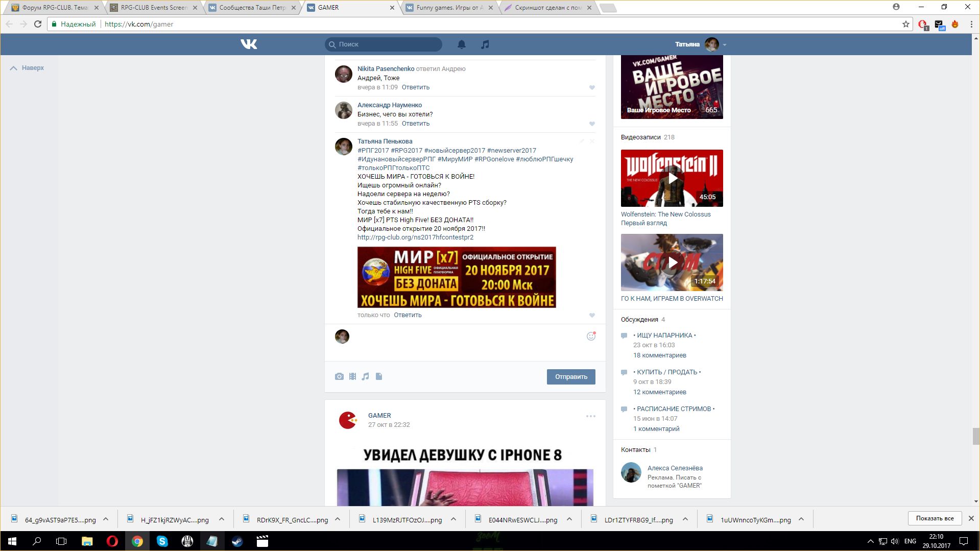980x551 pixels.
Task: Switch to the Funny games tab
Action: coord(449,8)
